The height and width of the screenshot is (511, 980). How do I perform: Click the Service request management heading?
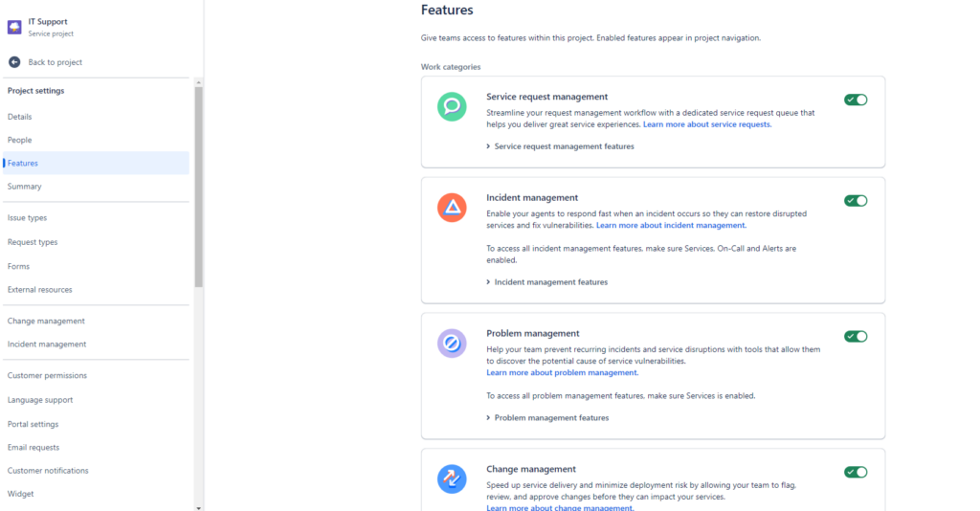546,97
